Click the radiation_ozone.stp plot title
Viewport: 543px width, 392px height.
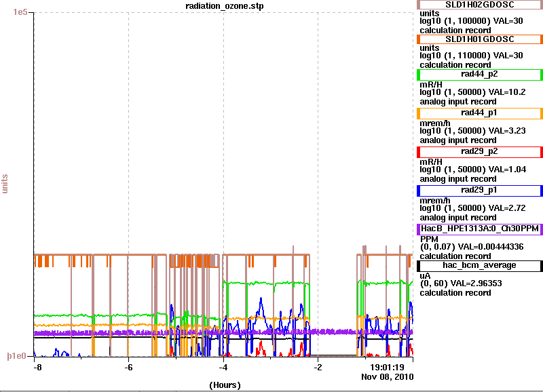coord(225,6)
